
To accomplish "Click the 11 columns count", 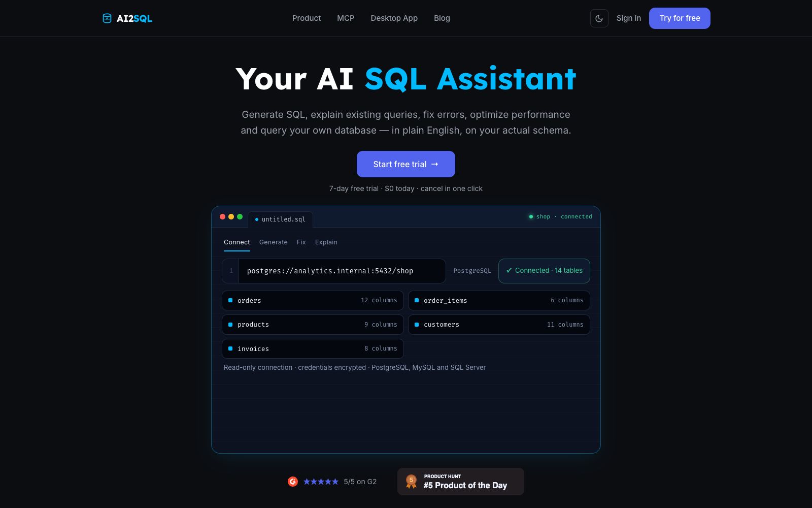I will [565, 325].
